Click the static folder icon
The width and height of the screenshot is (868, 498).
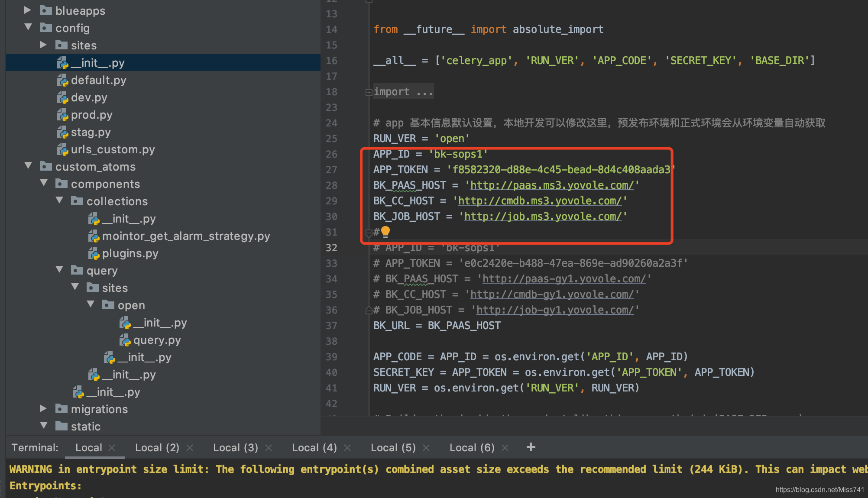[62, 426]
